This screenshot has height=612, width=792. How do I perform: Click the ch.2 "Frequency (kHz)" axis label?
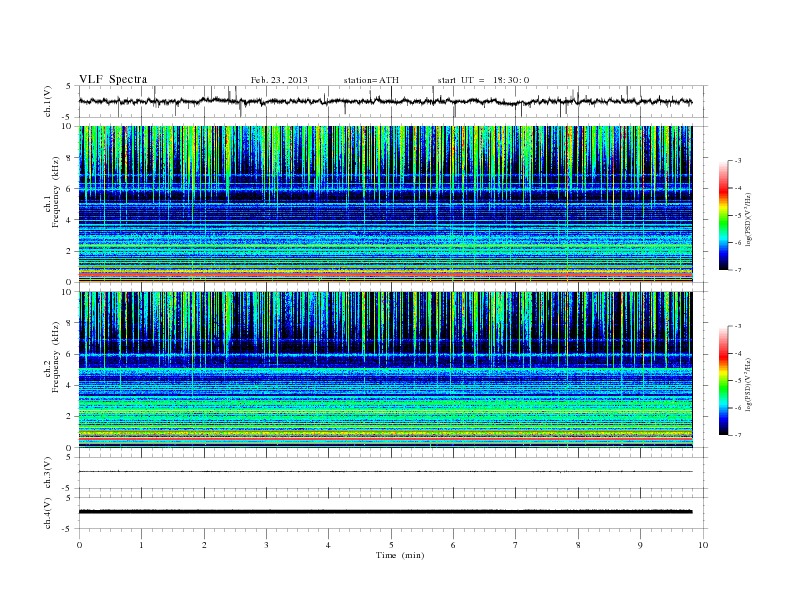click(x=56, y=356)
